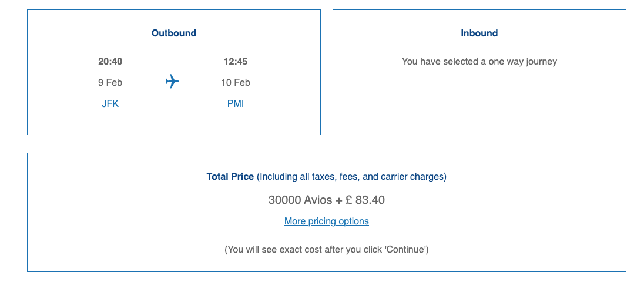Click the word Price in the total heading

[x=242, y=177]
